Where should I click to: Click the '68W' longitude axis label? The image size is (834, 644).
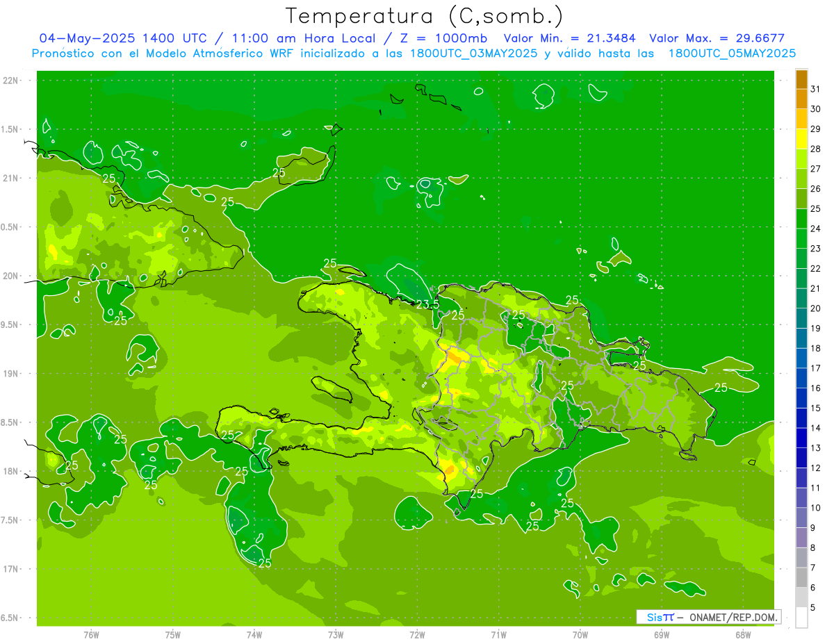coord(743,635)
